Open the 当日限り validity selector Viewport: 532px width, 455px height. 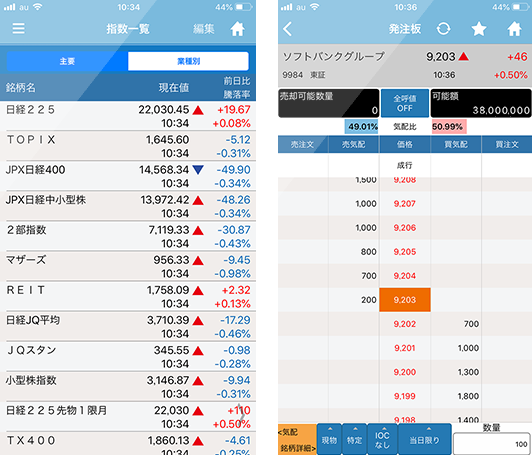point(424,439)
